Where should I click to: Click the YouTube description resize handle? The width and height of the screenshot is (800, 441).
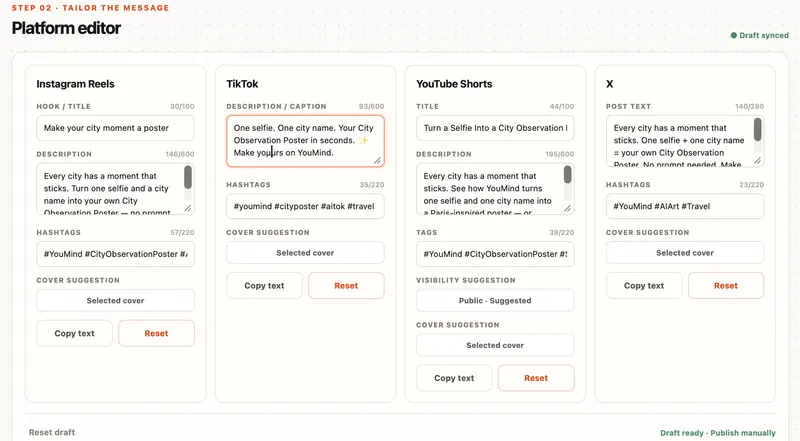coord(567,208)
